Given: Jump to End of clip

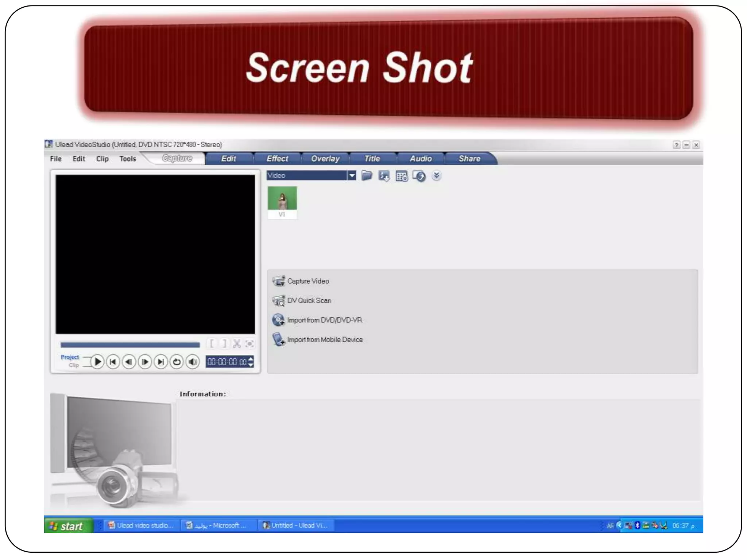Looking at the screenshot, I should [x=161, y=362].
